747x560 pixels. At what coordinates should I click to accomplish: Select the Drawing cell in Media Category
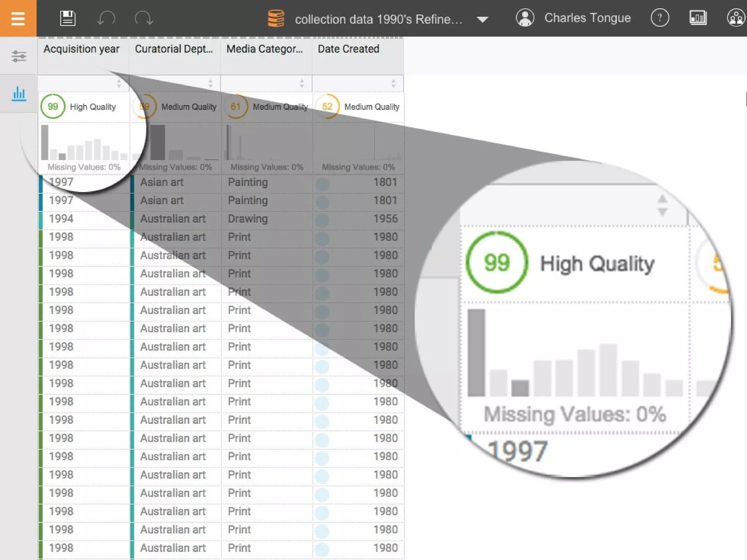[248, 219]
